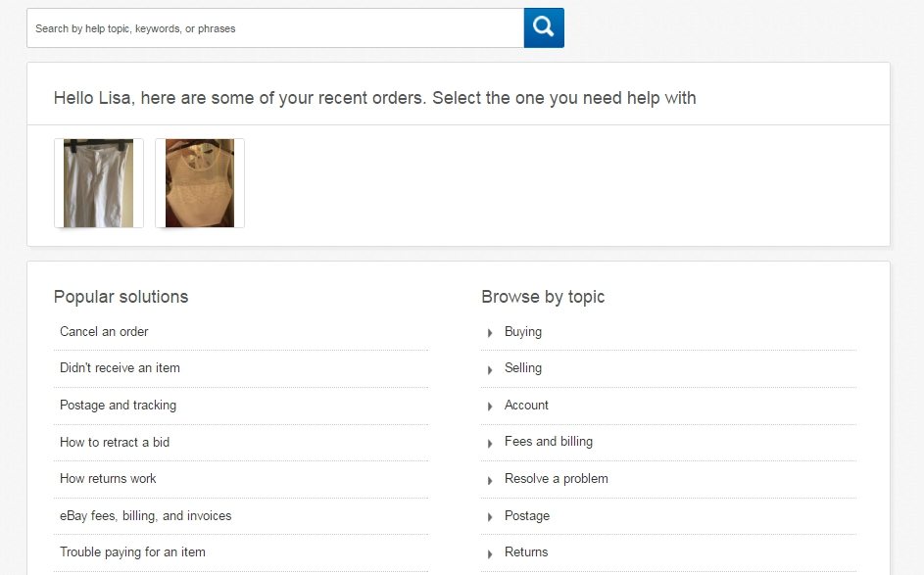Screen dimensions: 924x575
Task: Select the white trousers order thumbnail
Action: (98, 183)
